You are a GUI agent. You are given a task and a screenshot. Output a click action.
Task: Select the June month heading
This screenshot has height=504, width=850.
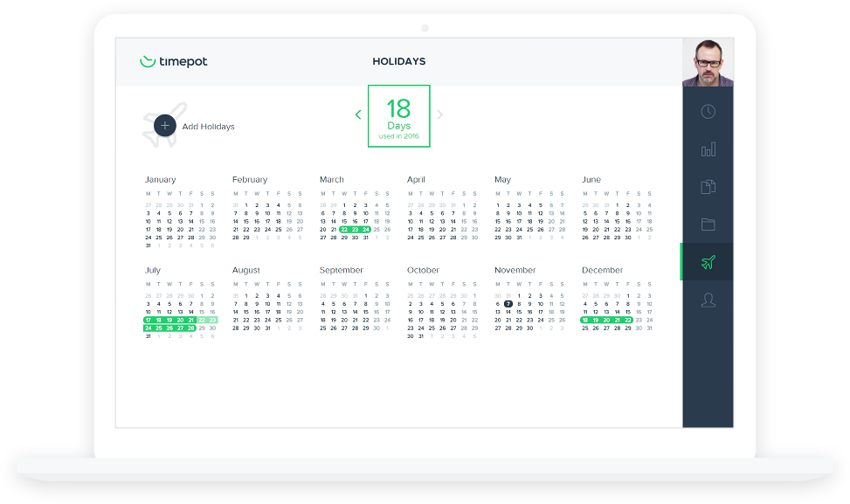coord(591,179)
